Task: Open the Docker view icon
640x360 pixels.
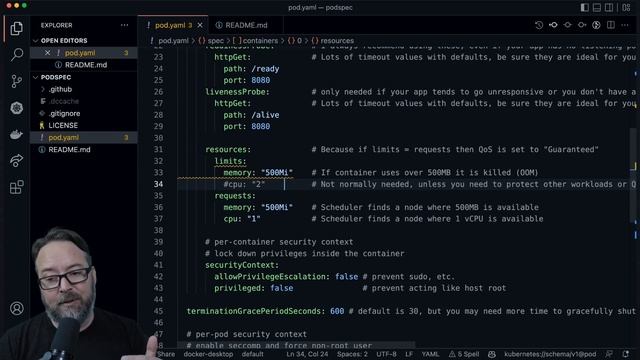Action: (16, 134)
